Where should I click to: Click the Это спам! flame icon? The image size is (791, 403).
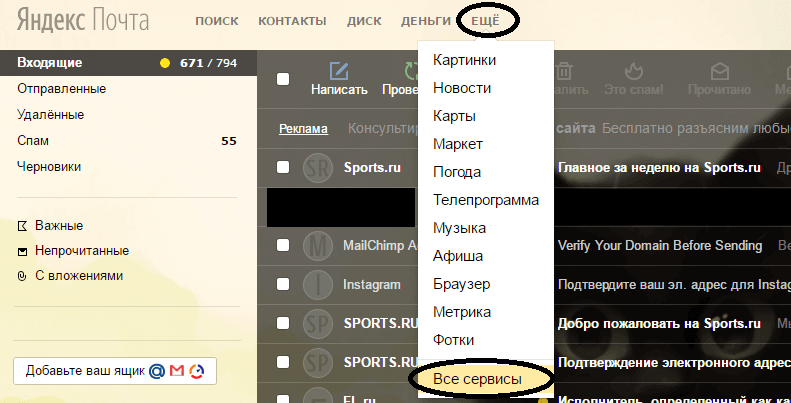(x=634, y=71)
